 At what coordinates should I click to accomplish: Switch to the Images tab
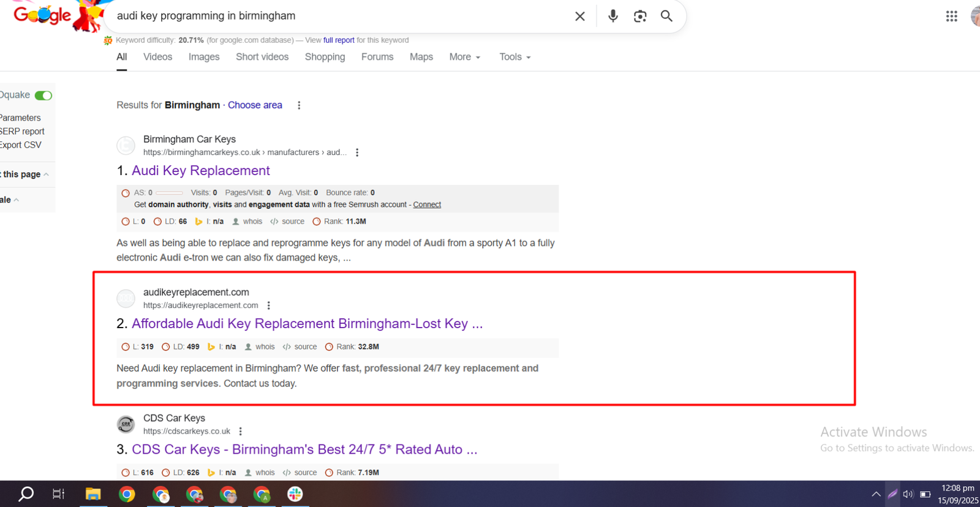pos(204,57)
